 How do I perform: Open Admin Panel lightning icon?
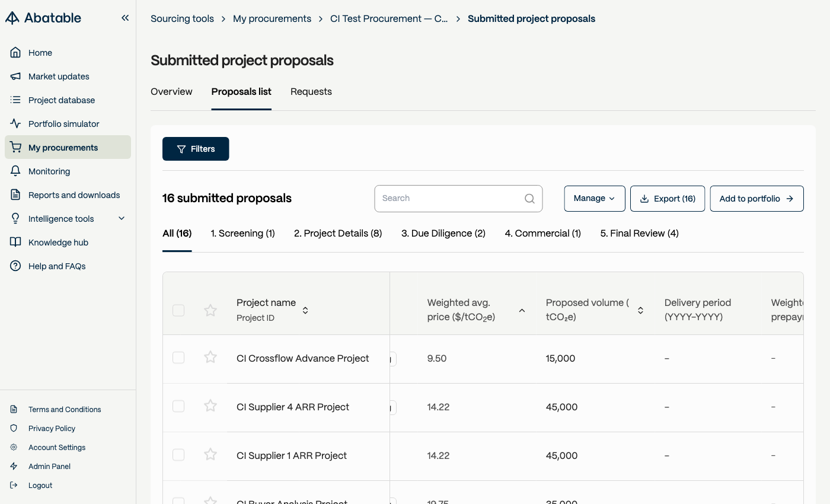(14, 467)
